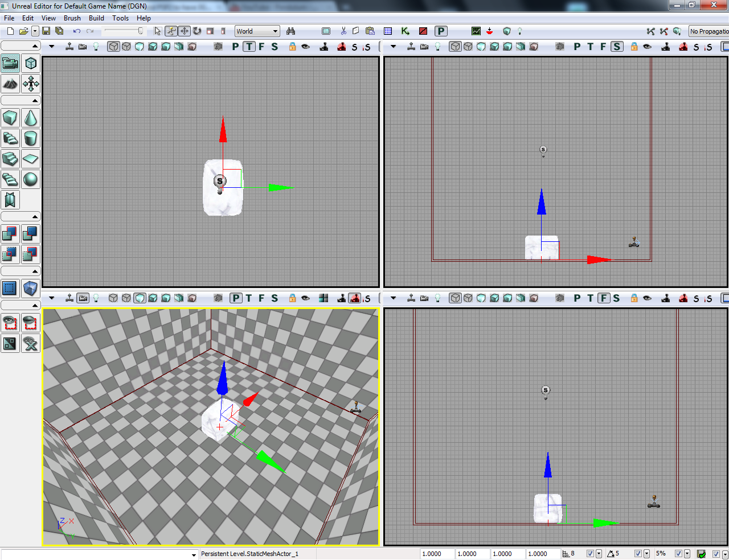Toggle the 5% scale snap checkbox

[678, 553]
